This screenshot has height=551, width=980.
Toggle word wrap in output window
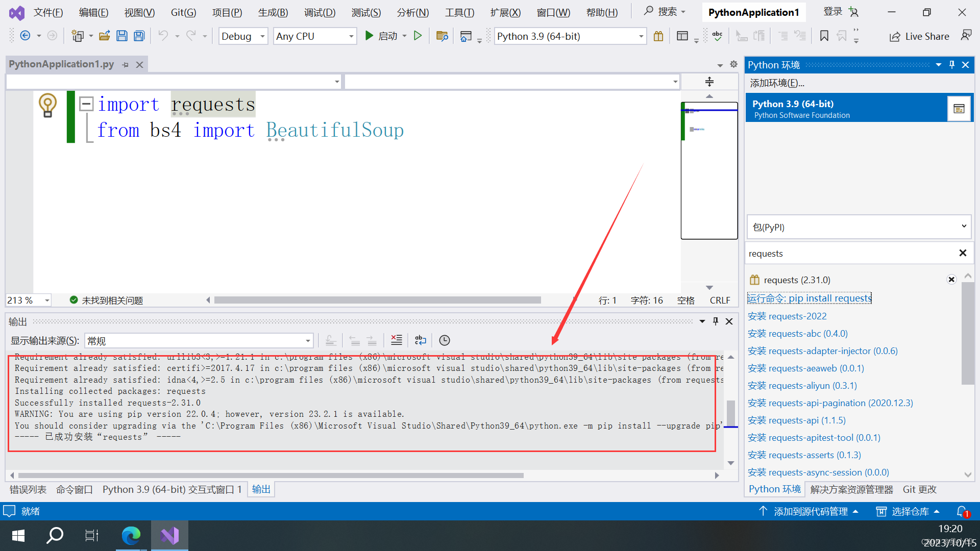(x=421, y=340)
